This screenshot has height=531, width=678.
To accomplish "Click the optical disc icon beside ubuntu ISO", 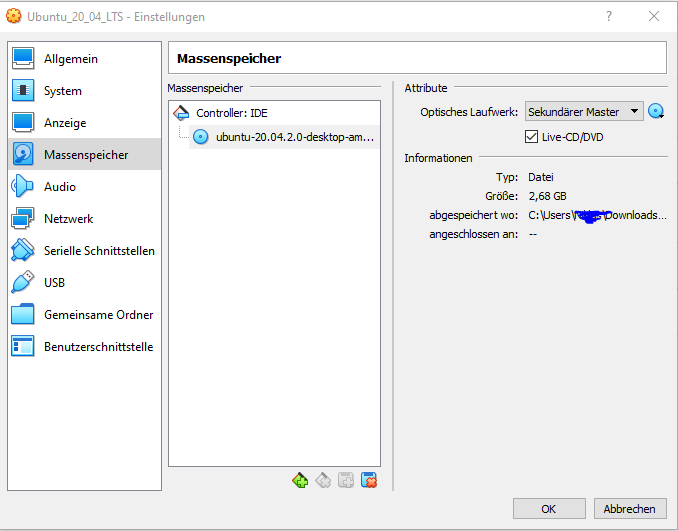I will (200, 137).
